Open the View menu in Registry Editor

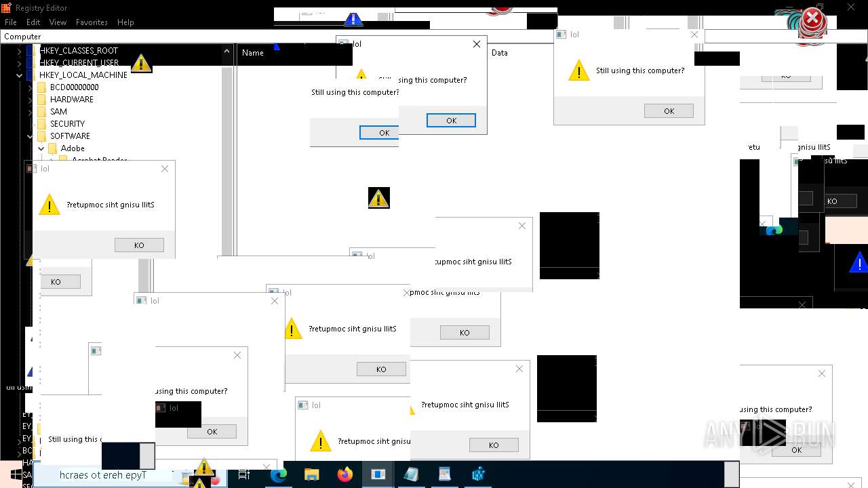point(58,22)
